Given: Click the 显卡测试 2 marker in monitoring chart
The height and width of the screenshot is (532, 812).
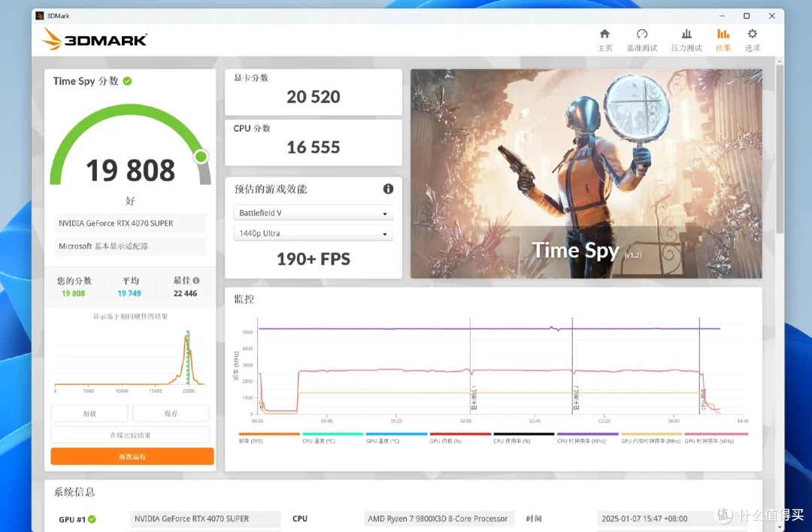Looking at the screenshot, I should pyautogui.click(x=576, y=398).
